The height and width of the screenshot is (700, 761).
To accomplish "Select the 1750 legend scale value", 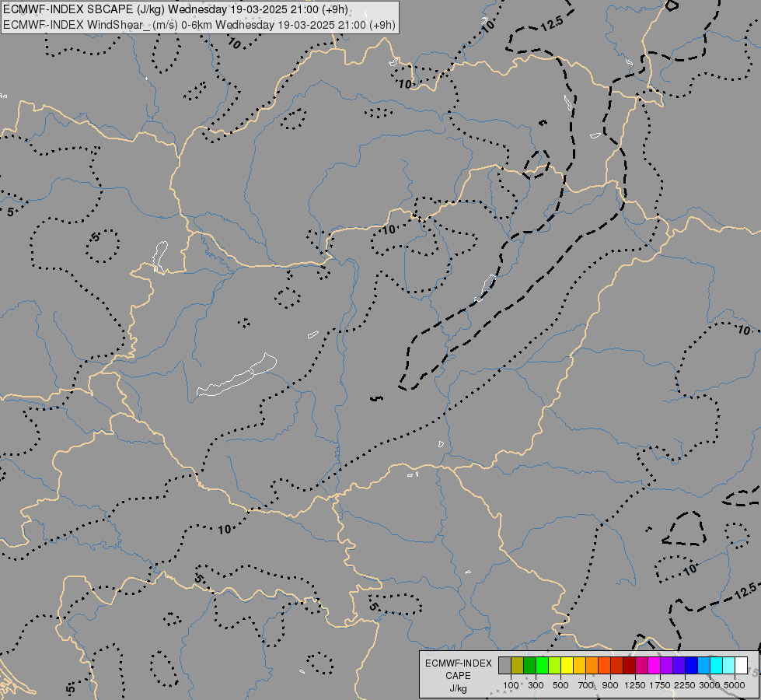I will tap(660, 685).
